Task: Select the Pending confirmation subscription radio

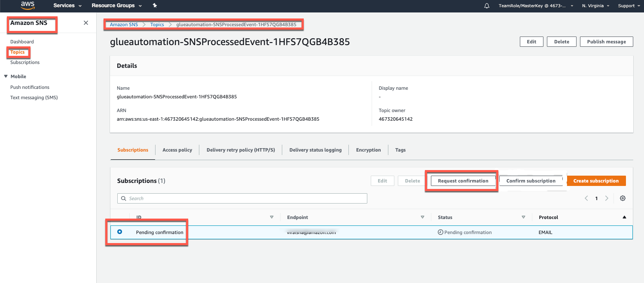Action: (119, 232)
